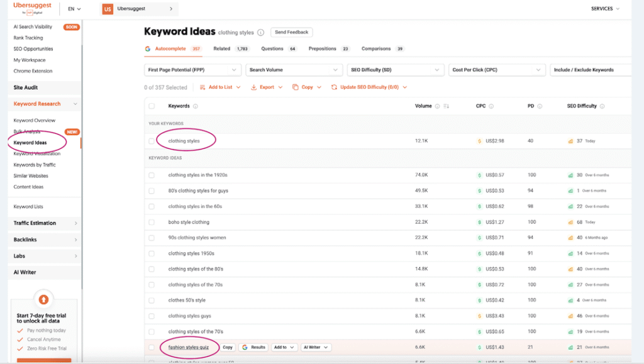
Task: Click the Send Feedback button
Action: click(x=291, y=32)
